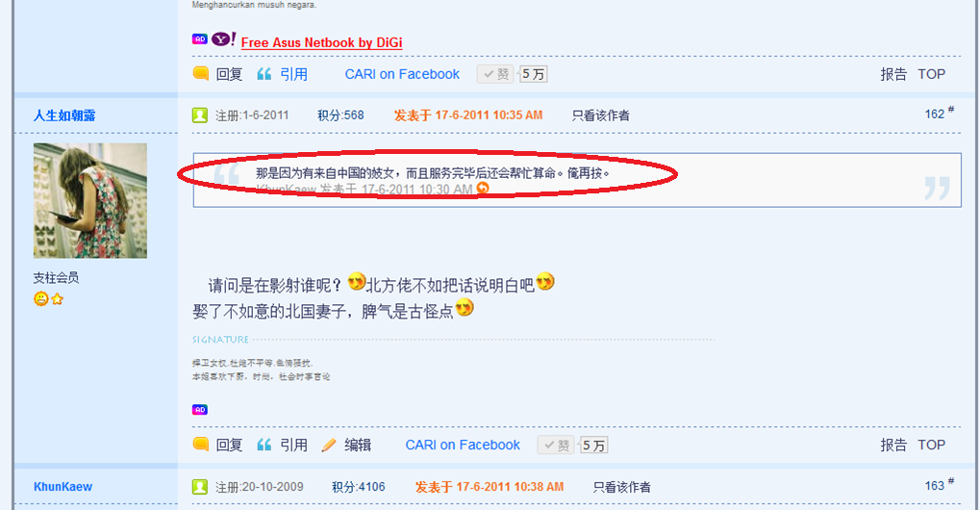Click the 引用 quote icon in the top post
The width and height of the screenshot is (980, 510).
pos(264,74)
